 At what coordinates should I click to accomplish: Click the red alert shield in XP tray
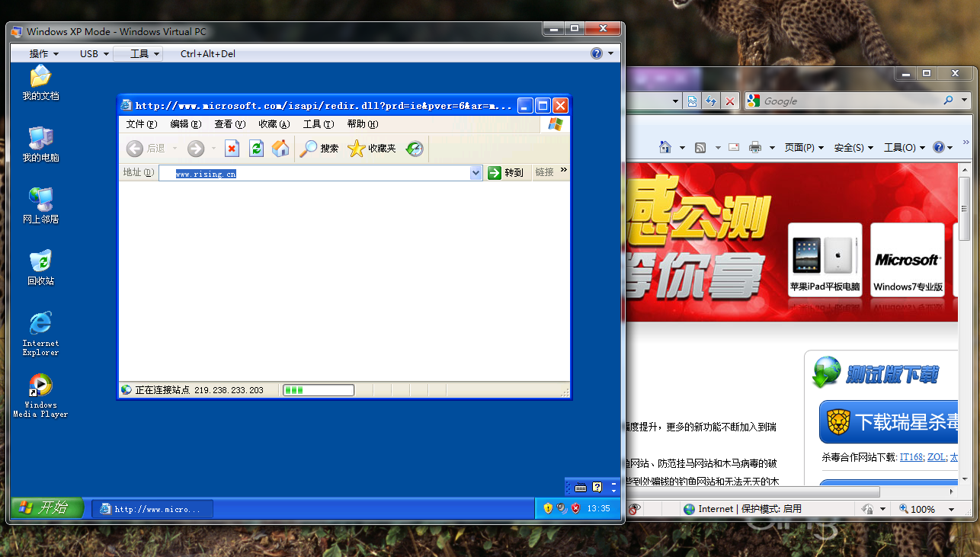(576, 508)
